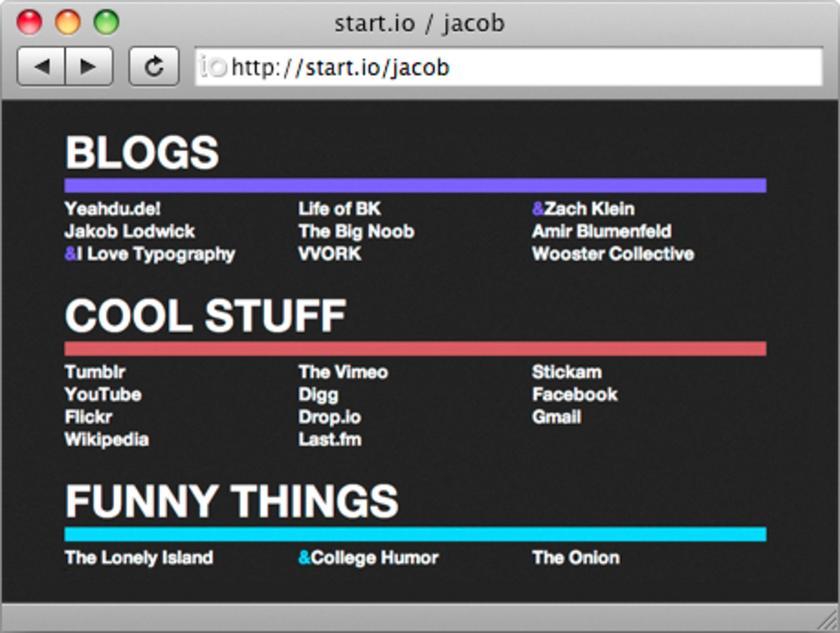This screenshot has width=840, height=633.
Task: Open the Zach Klein blog link
Action: pos(589,209)
